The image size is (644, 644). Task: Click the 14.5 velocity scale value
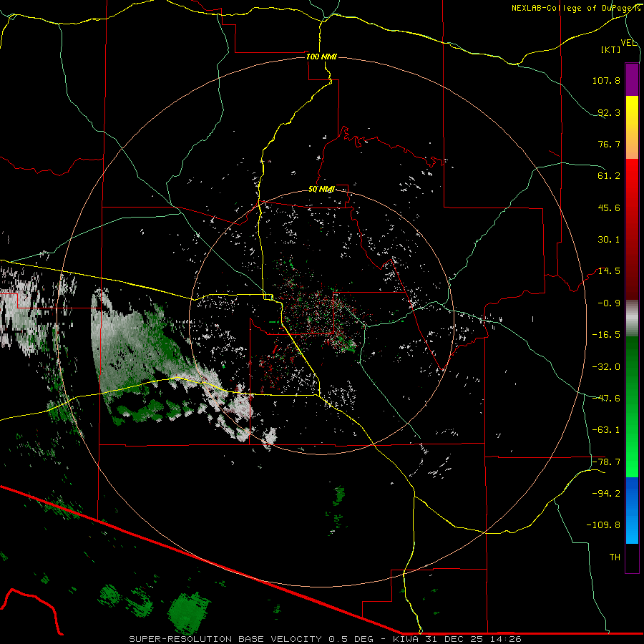coord(609,271)
